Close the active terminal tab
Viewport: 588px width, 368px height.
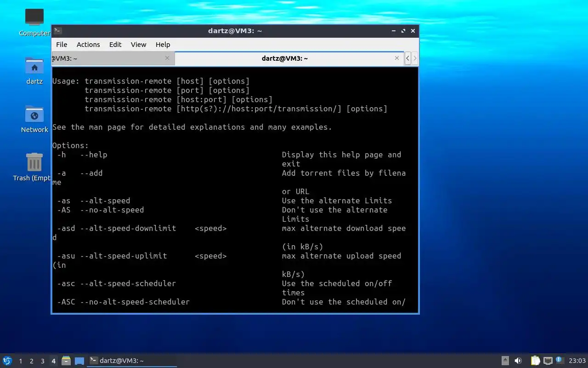click(397, 58)
